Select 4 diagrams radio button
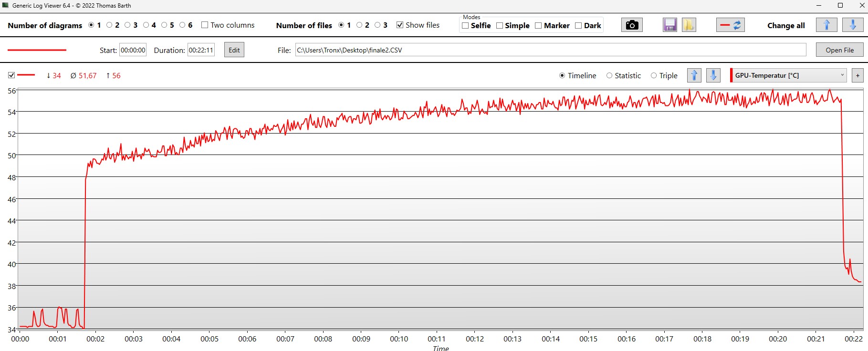Viewport: 868px width, 351px height. click(146, 25)
